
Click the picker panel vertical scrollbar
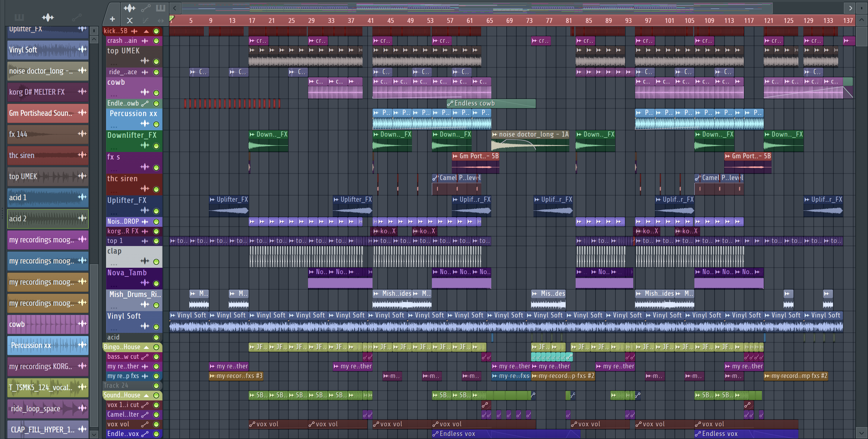click(94, 346)
